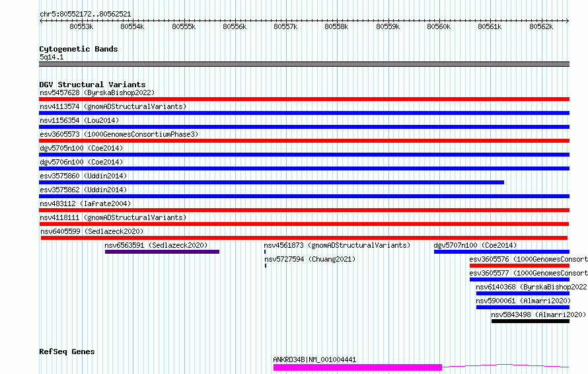The width and height of the screenshot is (588, 374).
Task: Click the purple bar of nsv6563591
Action: [x=162, y=252]
